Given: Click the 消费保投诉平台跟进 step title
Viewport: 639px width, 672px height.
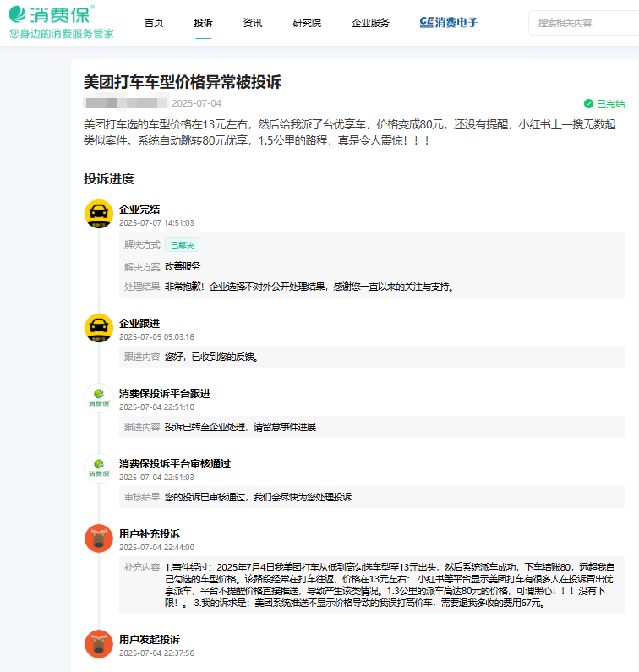Looking at the screenshot, I should 165,393.
